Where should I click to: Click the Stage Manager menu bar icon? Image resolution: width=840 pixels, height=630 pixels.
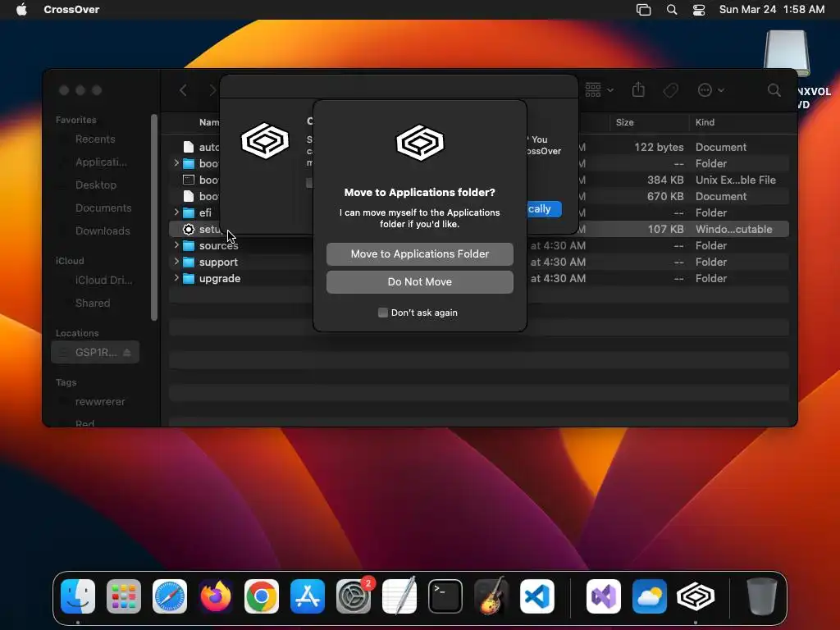point(643,10)
